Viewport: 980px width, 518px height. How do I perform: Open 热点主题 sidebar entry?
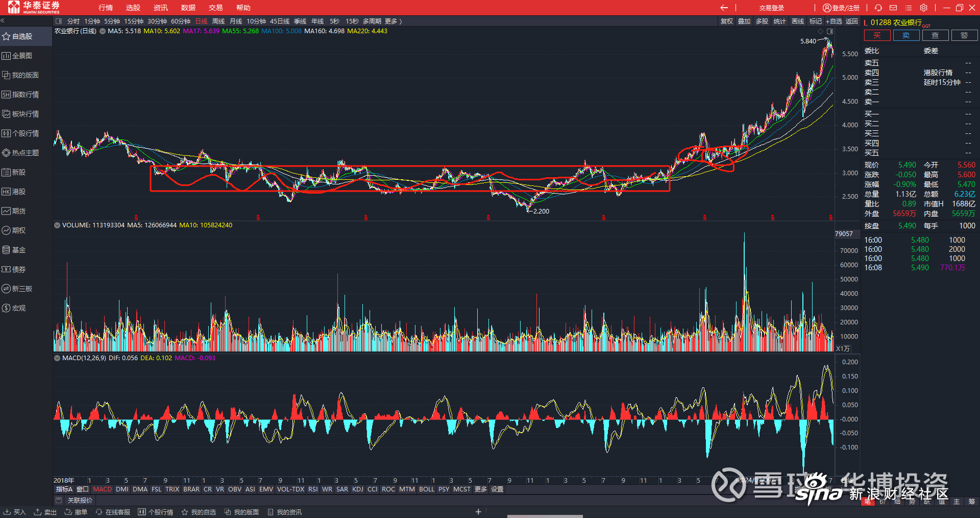[x=20, y=153]
